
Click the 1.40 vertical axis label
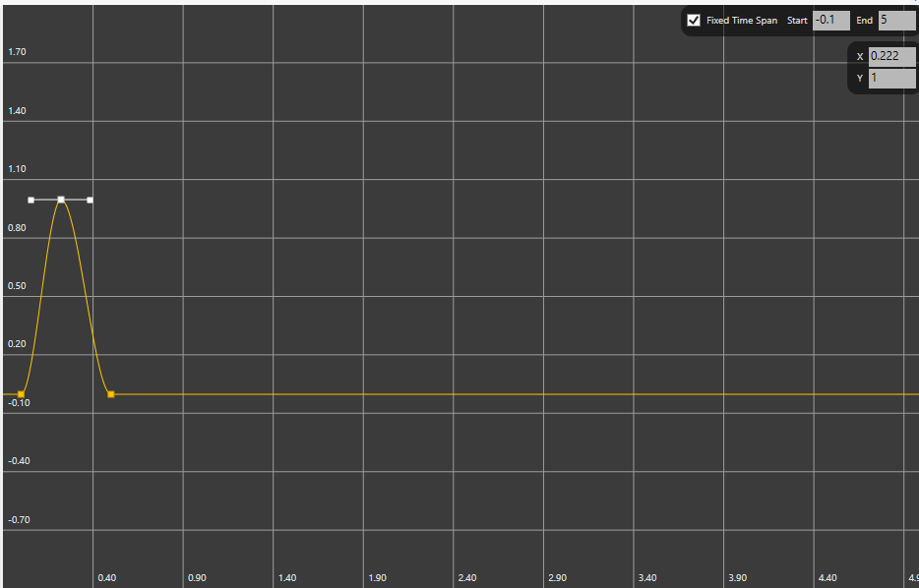click(x=17, y=111)
